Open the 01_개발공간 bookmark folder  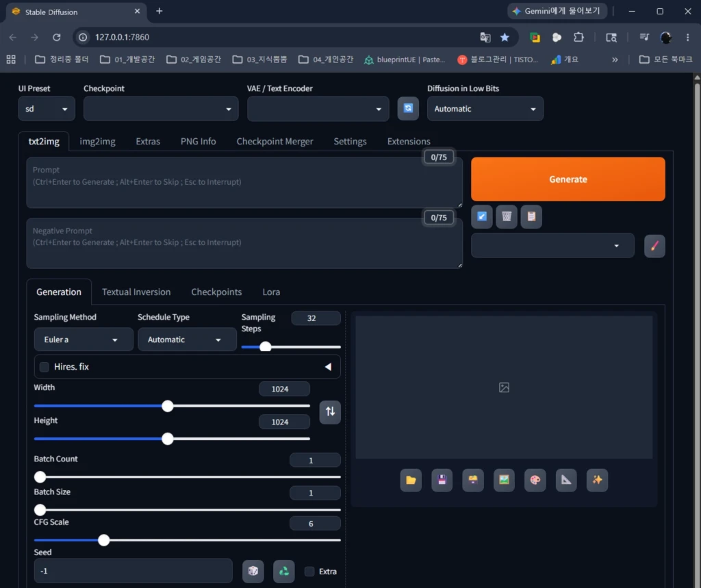(x=127, y=60)
